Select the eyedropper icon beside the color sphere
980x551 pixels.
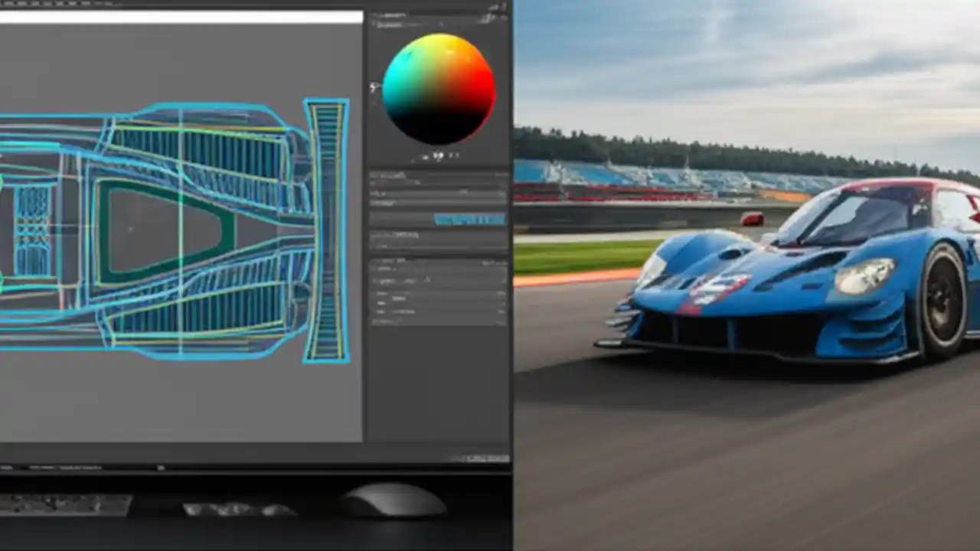tap(374, 86)
